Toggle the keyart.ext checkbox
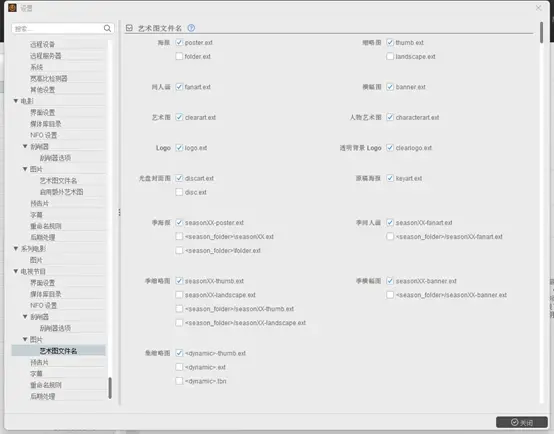Viewport: 554px width, 434px height. click(x=390, y=178)
